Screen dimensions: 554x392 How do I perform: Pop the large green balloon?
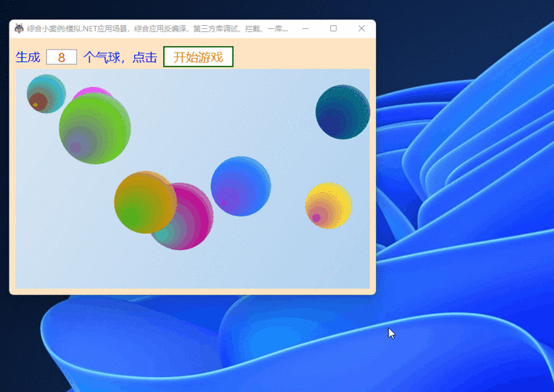96,129
